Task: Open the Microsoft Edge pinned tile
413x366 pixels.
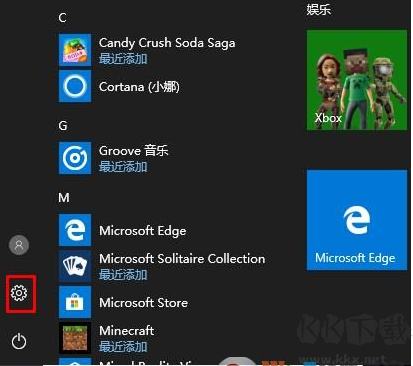Action: [357, 220]
